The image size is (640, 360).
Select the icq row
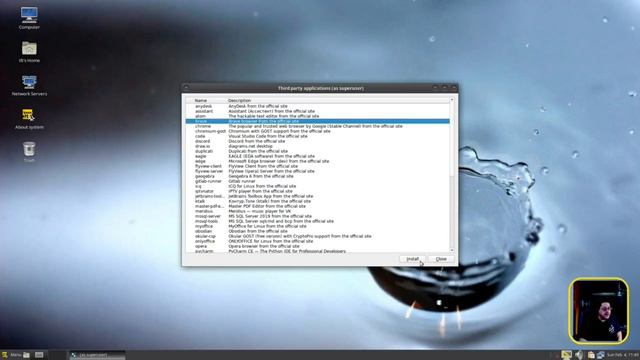[x=318, y=186]
